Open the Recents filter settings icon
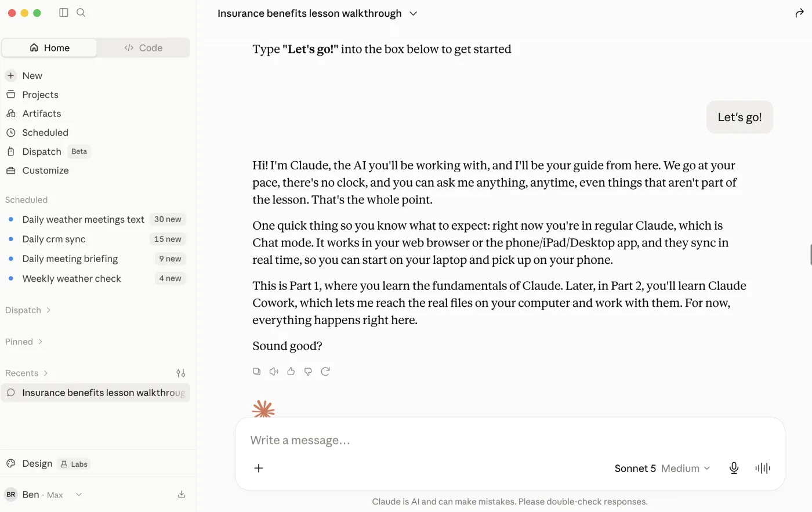 [x=181, y=373]
